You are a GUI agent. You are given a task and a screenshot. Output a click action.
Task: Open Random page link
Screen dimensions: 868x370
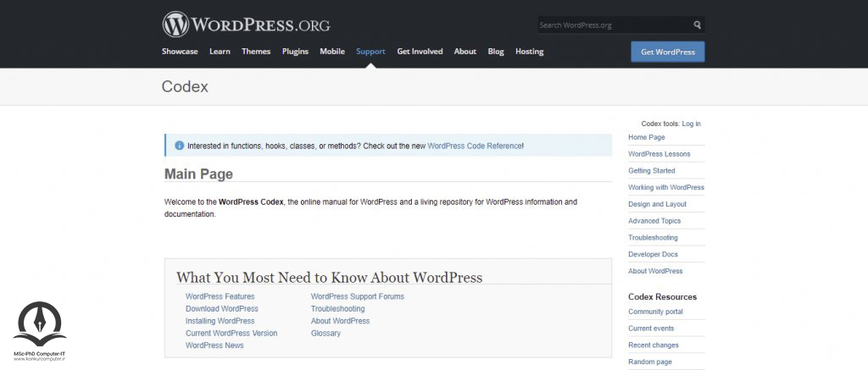(650, 362)
